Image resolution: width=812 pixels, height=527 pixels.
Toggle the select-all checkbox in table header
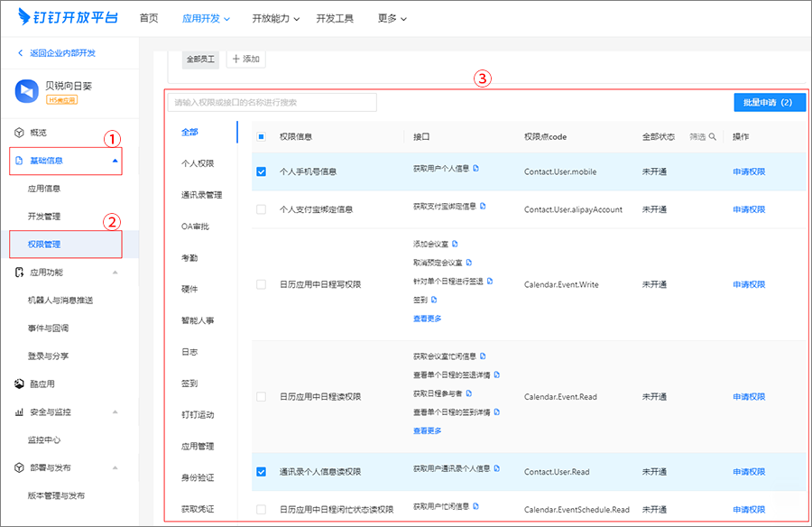[x=262, y=137]
